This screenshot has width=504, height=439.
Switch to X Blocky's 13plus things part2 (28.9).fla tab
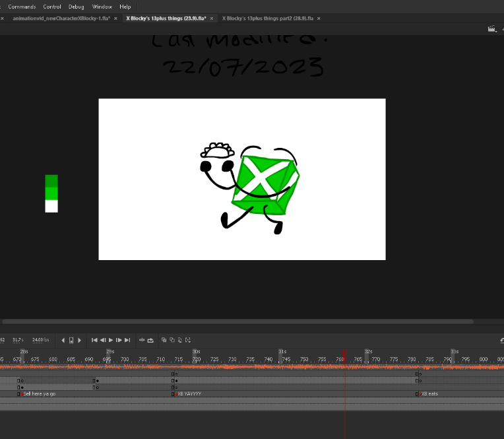coord(268,18)
